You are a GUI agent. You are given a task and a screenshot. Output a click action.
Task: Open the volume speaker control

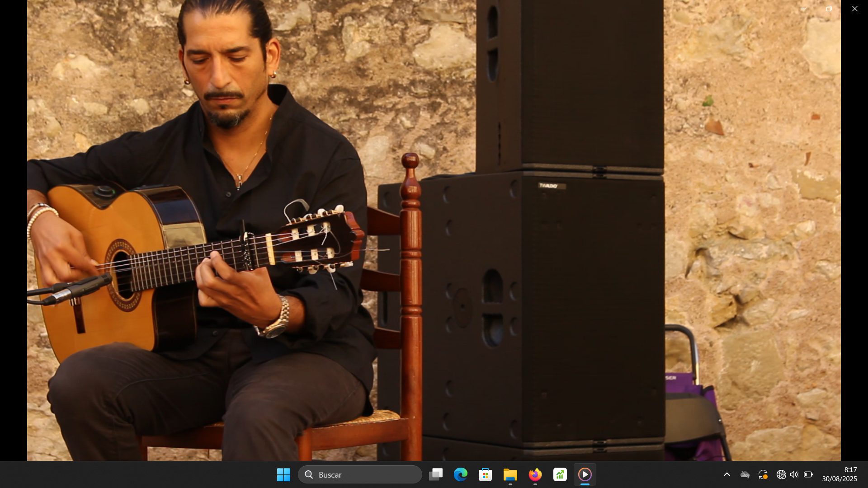[794, 474]
